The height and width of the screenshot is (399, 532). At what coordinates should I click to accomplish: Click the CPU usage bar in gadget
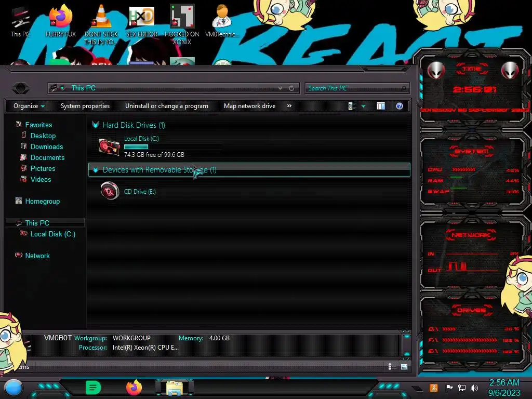coord(463,170)
